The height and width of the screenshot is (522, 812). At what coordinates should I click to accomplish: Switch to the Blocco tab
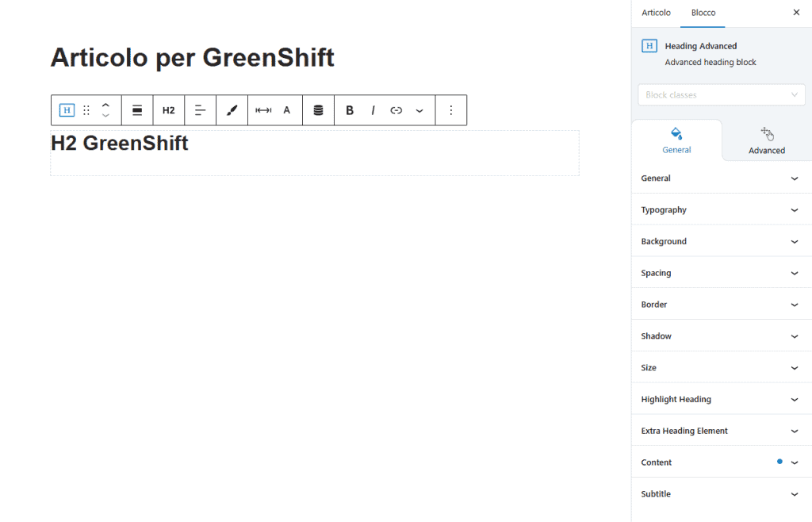point(703,13)
